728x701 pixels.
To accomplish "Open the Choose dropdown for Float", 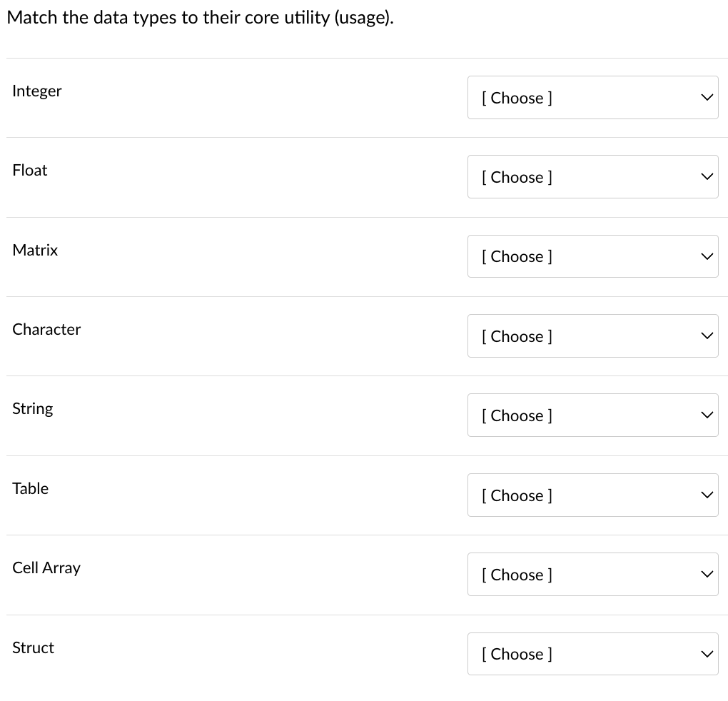I will click(592, 177).
